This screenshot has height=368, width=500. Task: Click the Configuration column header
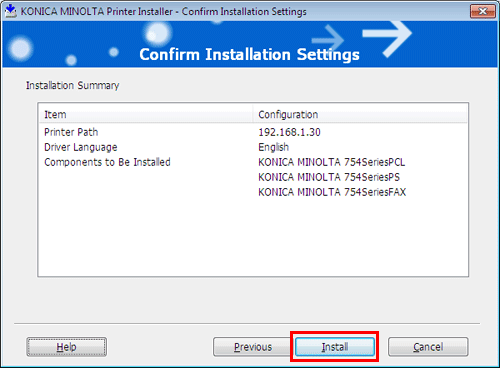coord(360,114)
